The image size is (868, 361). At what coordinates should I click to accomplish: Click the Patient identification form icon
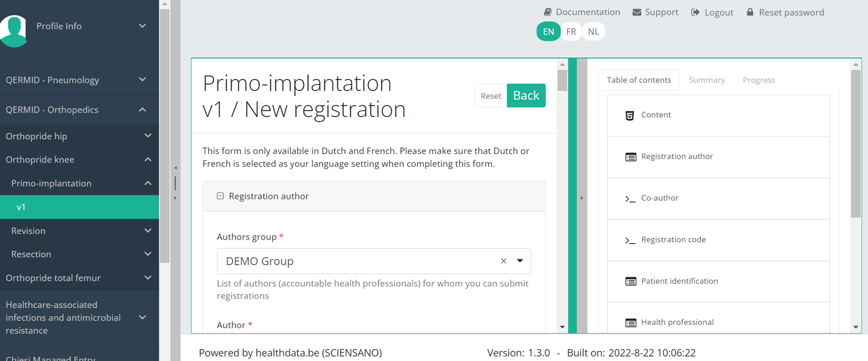631,281
